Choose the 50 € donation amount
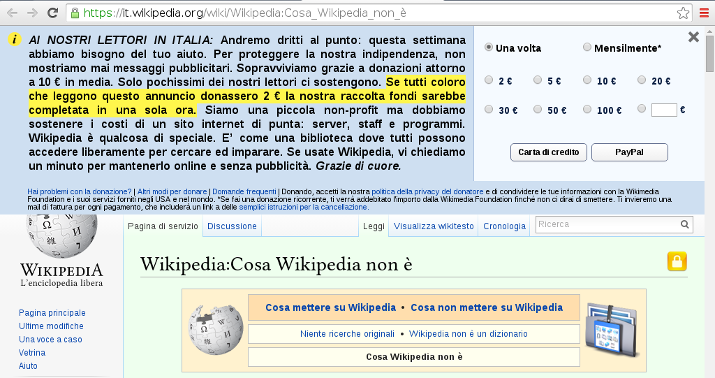715x378 pixels. pos(538,109)
